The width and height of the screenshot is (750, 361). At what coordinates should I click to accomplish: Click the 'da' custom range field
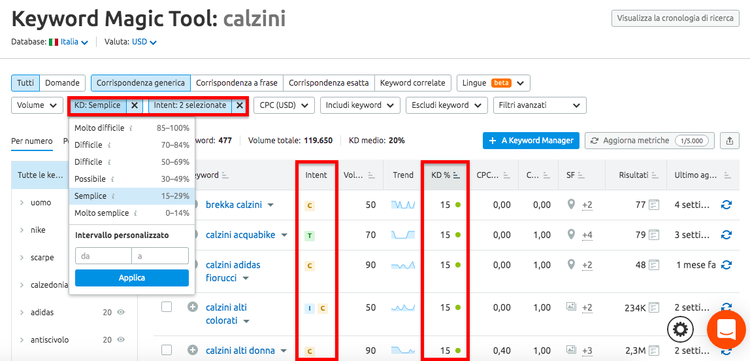pos(103,256)
